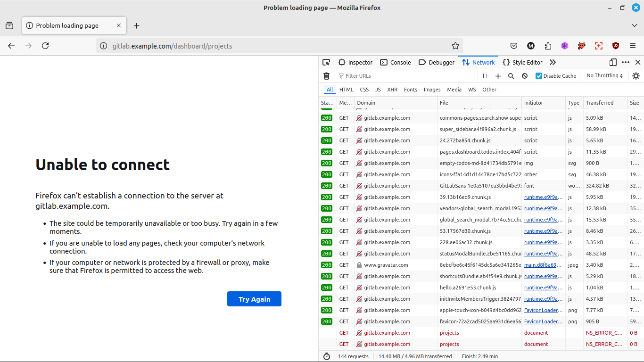The width and height of the screenshot is (644, 362).
Task: Open the Firefox application menu
Action: (x=633, y=46)
